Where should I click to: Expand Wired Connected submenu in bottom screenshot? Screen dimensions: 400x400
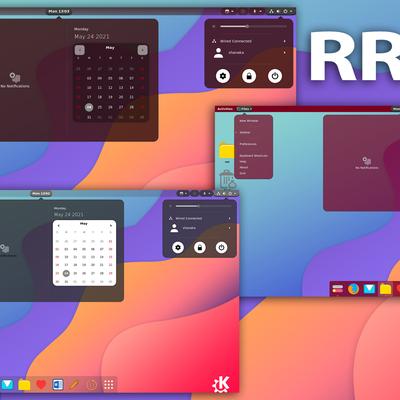coord(229,218)
